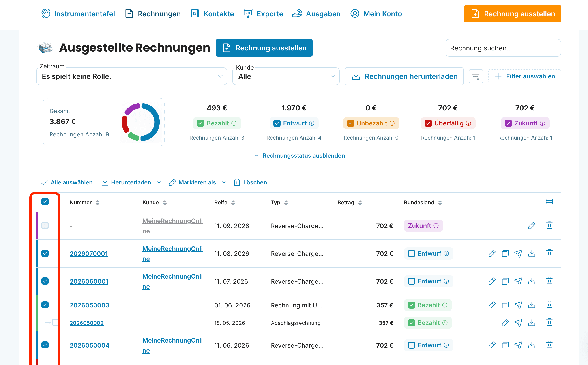Delete invoice 2026050002
This screenshot has width=588, height=365.
coord(549,322)
